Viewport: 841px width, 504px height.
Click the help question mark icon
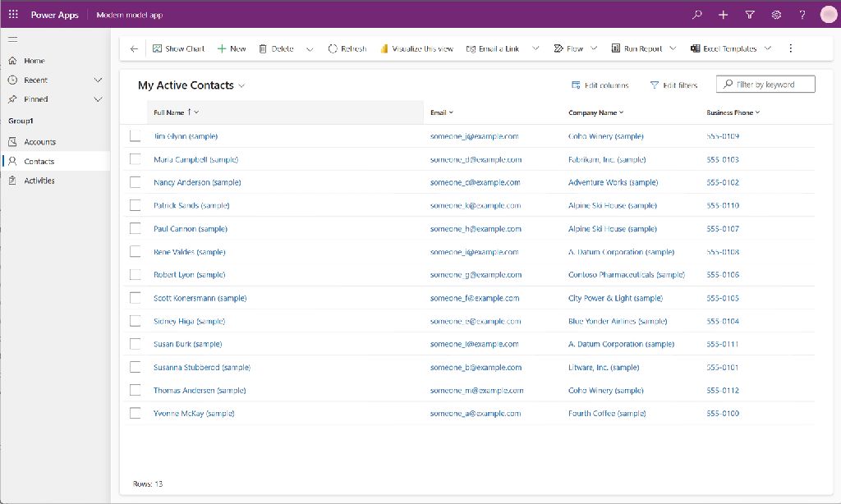click(802, 15)
